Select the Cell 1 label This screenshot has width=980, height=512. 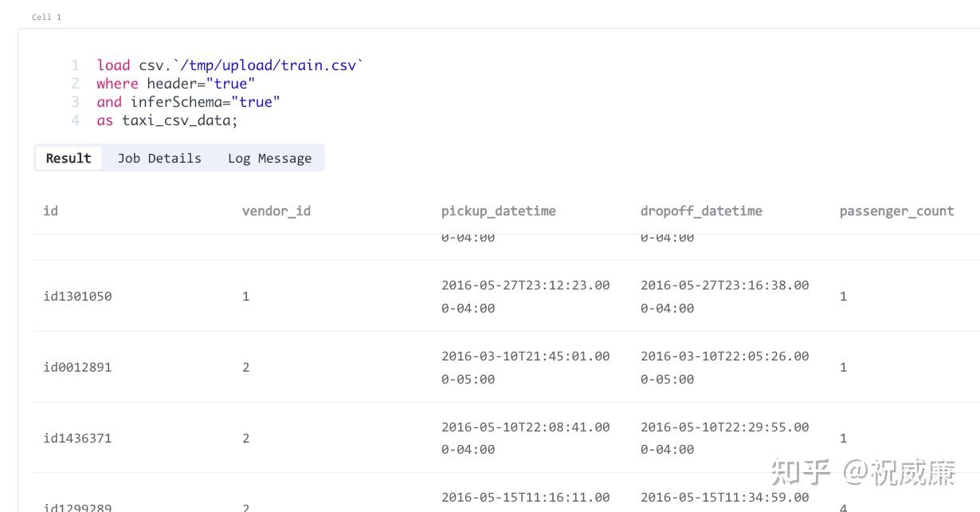[x=46, y=17]
